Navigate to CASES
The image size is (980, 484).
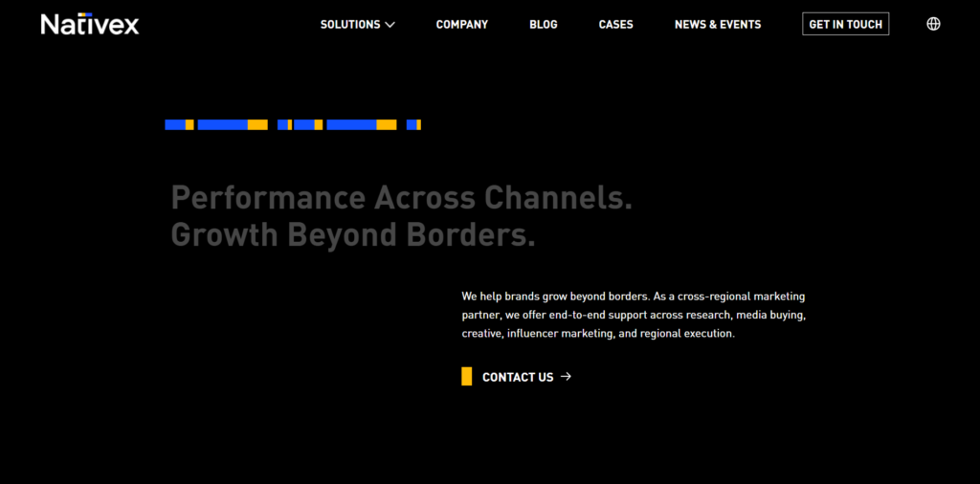coord(616,25)
